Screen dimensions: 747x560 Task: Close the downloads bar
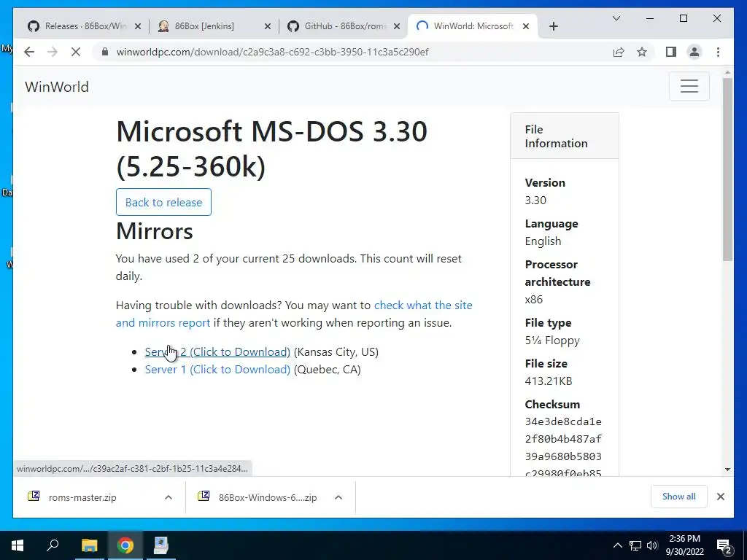point(720,497)
